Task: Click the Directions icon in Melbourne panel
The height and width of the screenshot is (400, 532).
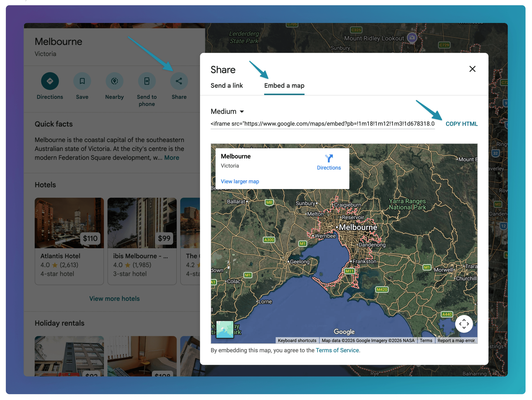Action: [x=50, y=81]
